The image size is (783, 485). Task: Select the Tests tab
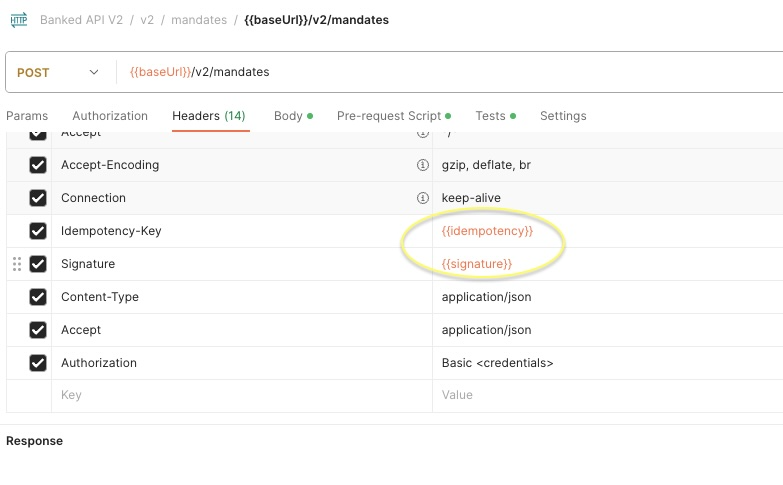coord(490,116)
